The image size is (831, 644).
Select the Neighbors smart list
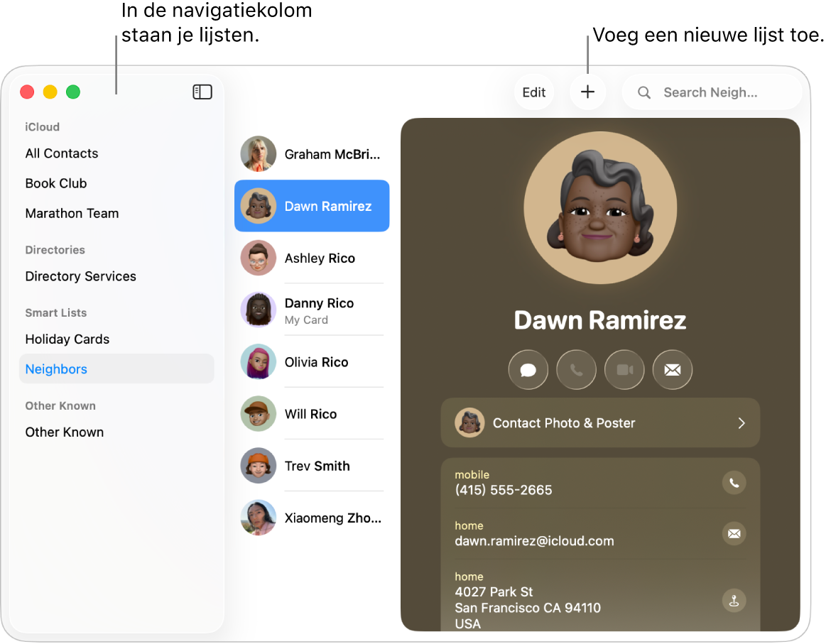tap(116, 369)
